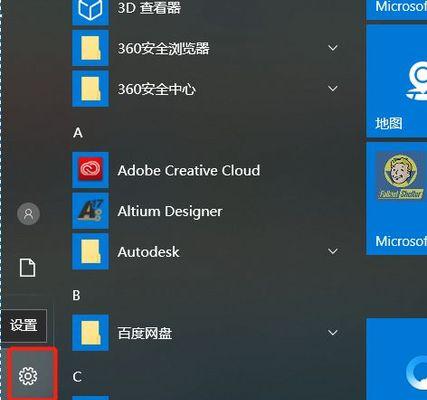Viewport: 427px width, 400px height.
Task: Click the 360安全中心 folder icon
Action: (x=90, y=89)
